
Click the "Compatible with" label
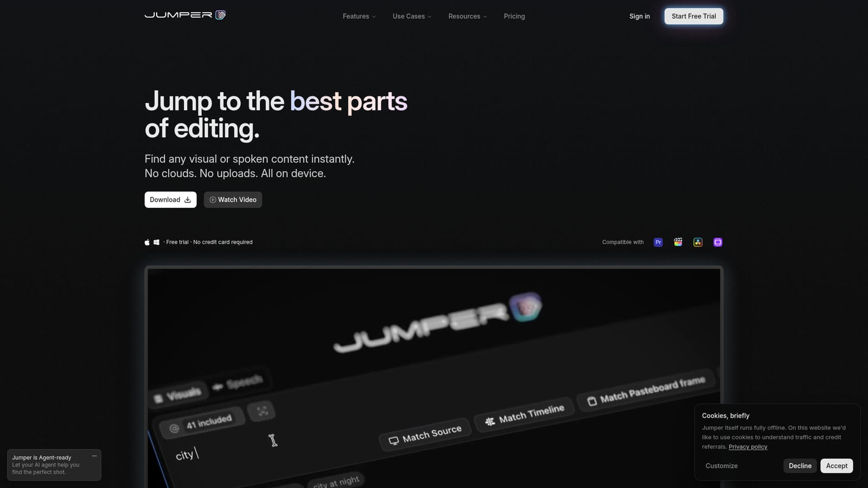click(x=623, y=242)
